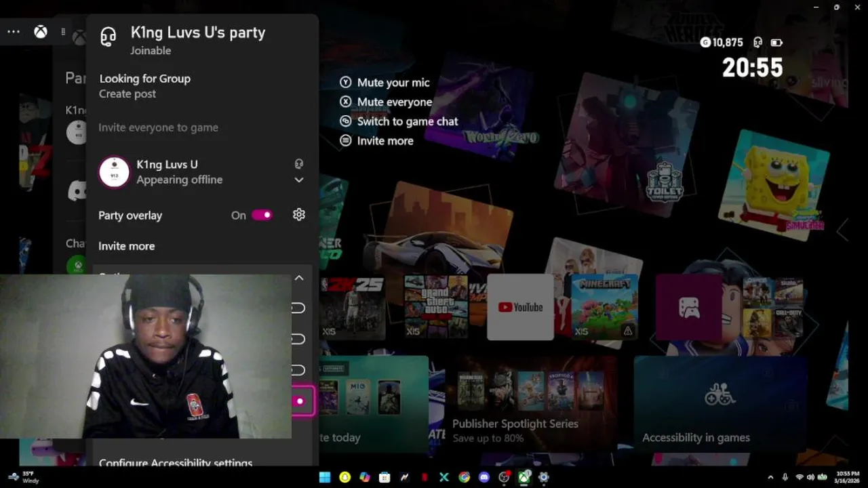This screenshot has height=488, width=868.
Task: Click Switch to game chat hint
Action: pyautogui.click(x=408, y=121)
